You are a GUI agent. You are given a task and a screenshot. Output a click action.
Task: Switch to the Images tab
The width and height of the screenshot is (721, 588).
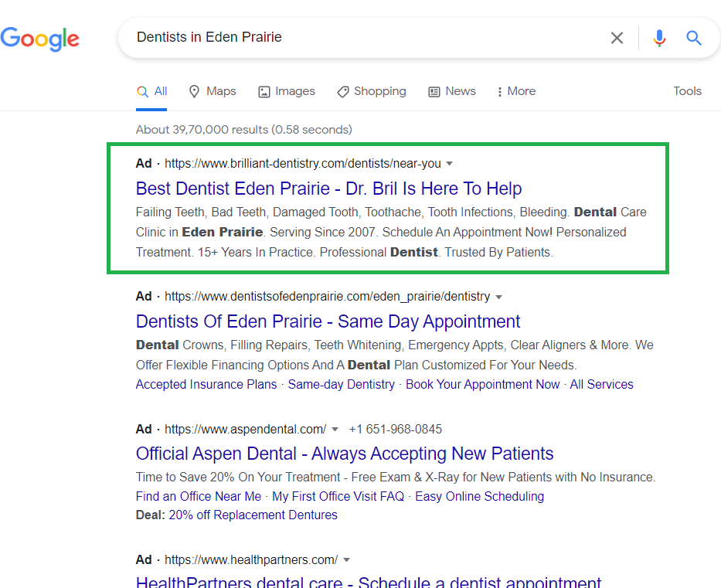[x=287, y=91]
